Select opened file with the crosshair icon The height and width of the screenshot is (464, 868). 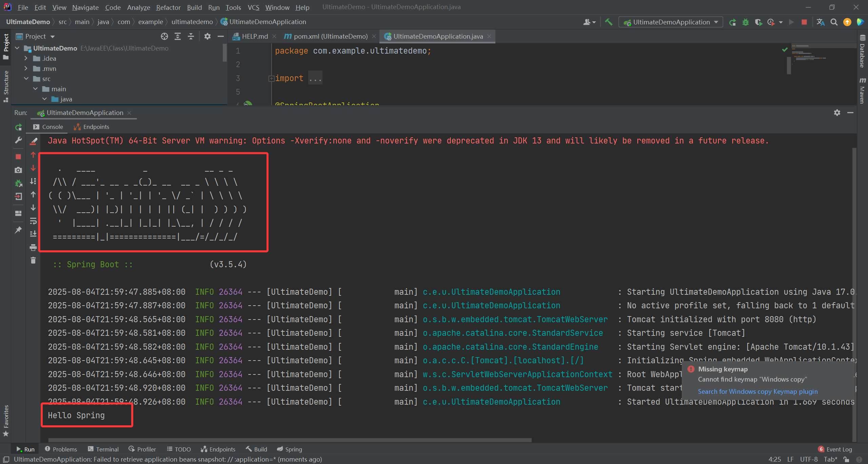pos(164,36)
